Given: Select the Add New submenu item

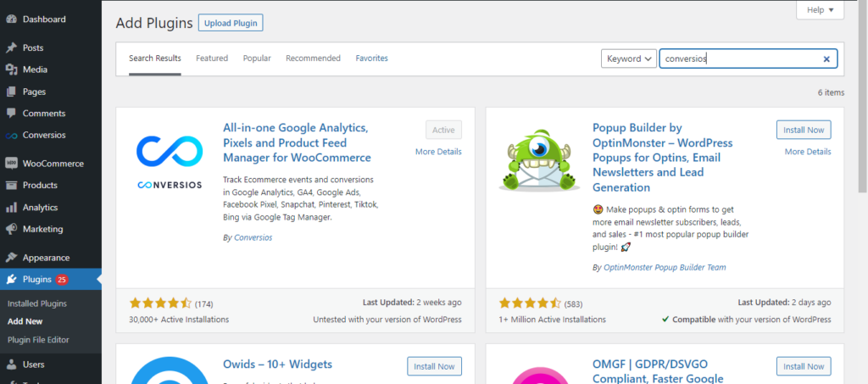Looking at the screenshot, I should coord(25,321).
